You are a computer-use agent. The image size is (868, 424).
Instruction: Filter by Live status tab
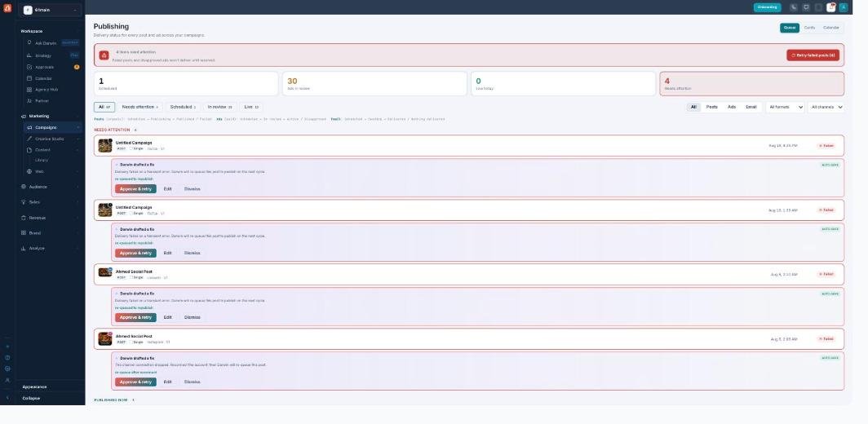click(251, 107)
